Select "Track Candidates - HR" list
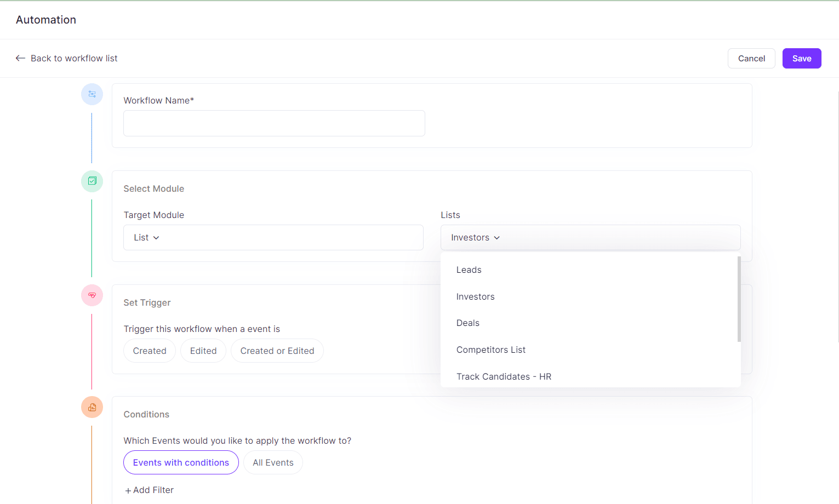 [x=504, y=376]
